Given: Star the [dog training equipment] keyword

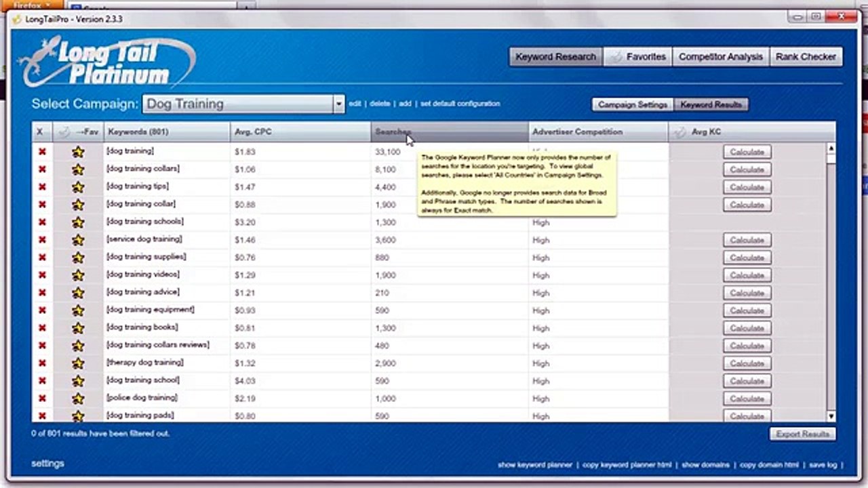Looking at the screenshot, I should (78, 310).
